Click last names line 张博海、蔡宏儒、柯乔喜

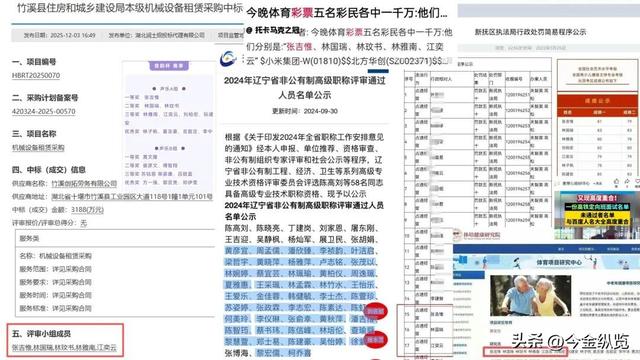(x=268, y=353)
